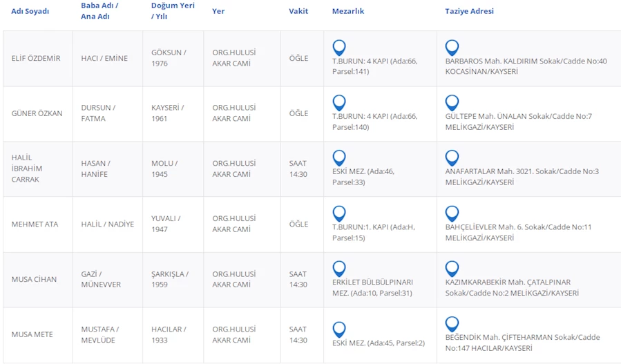Click location pin for Gültepe Mah. address

[x=452, y=103]
